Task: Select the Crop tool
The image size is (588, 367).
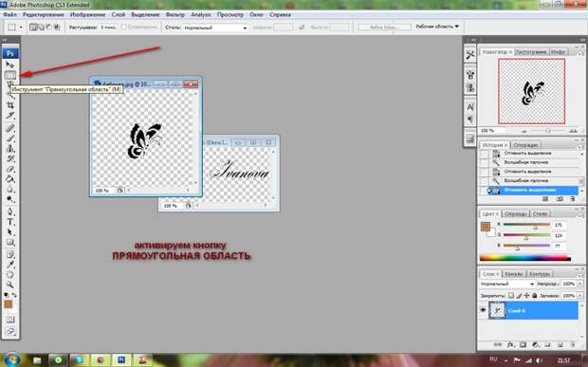Action: click(x=10, y=105)
